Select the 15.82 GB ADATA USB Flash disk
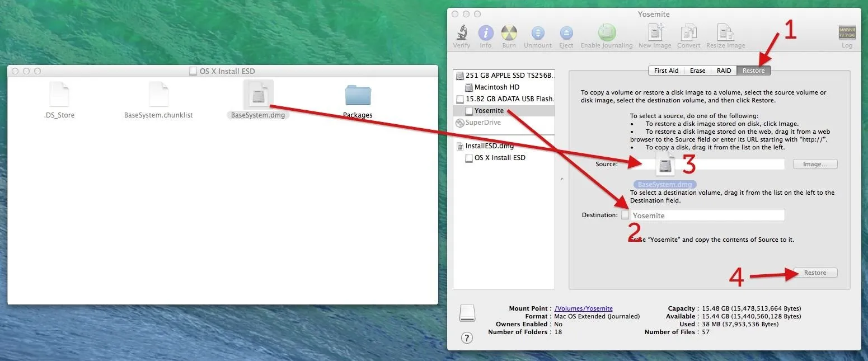The height and width of the screenshot is (361, 868). pyautogui.click(x=504, y=99)
